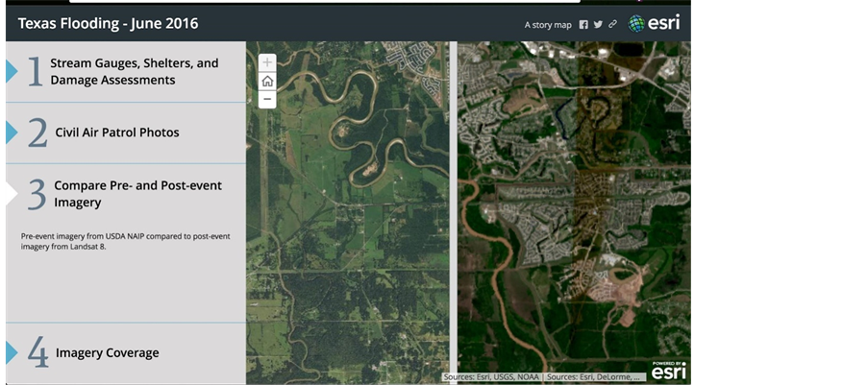This screenshot has width=868, height=385.
Task: Share story map on Facebook
Action: (x=583, y=24)
